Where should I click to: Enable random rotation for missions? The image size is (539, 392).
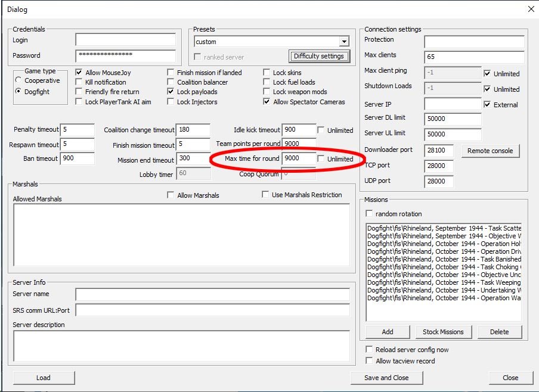click(x=370, y=214)
